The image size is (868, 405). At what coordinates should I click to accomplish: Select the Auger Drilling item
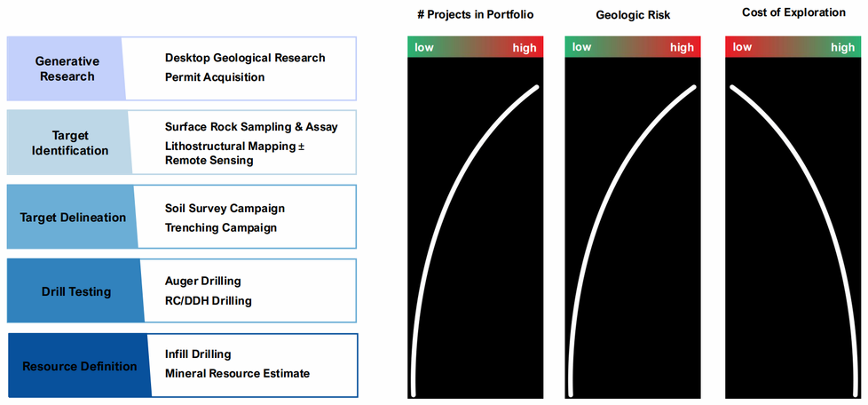click(x=203, y=282)
